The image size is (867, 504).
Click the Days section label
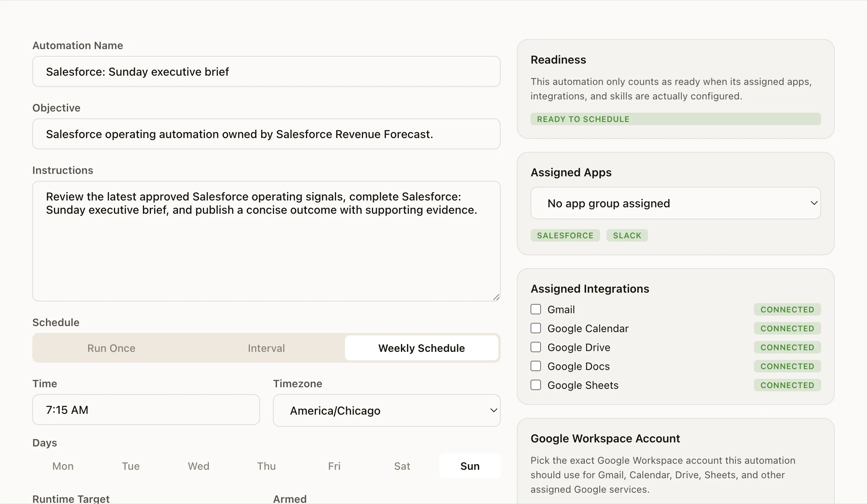[x=45, y=443]
